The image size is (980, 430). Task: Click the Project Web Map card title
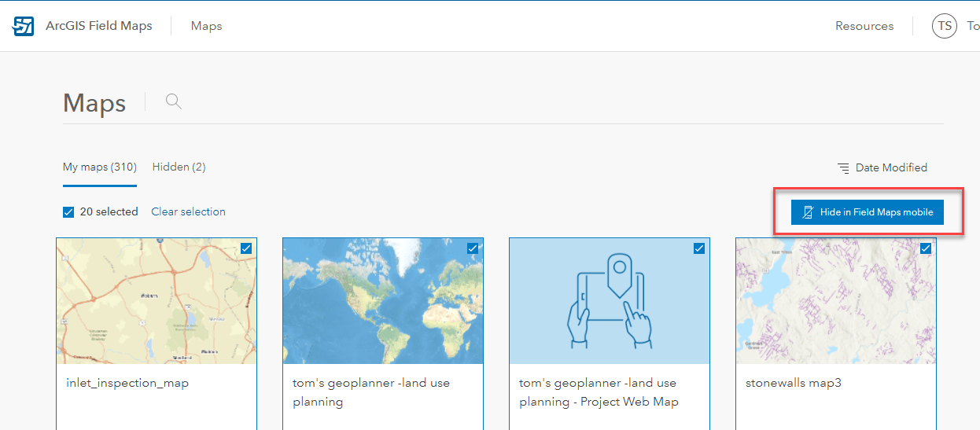tap(599, 392)
